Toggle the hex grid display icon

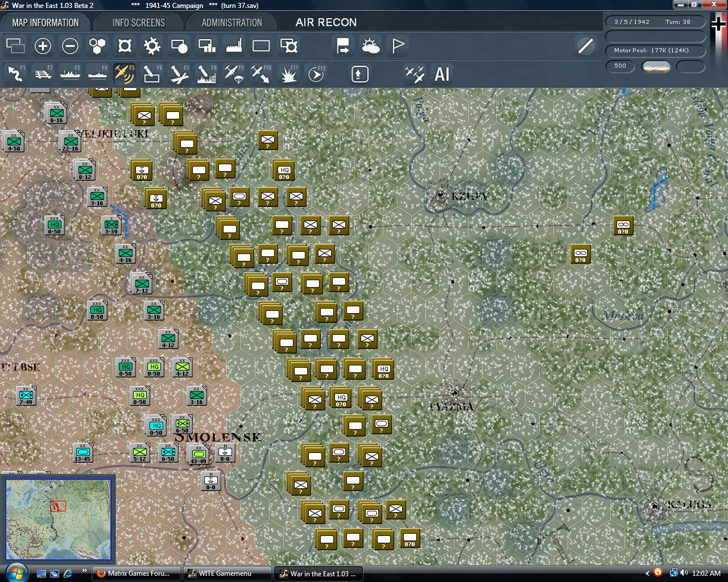pos(97,46)
